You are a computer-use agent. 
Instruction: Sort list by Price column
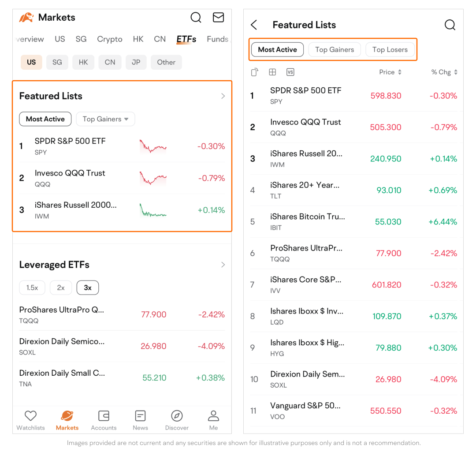(x=390, y=72)
